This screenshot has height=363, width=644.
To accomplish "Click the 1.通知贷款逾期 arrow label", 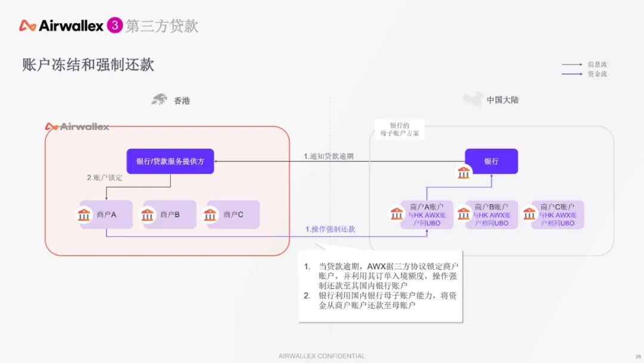I will click(x=329, y=156).
